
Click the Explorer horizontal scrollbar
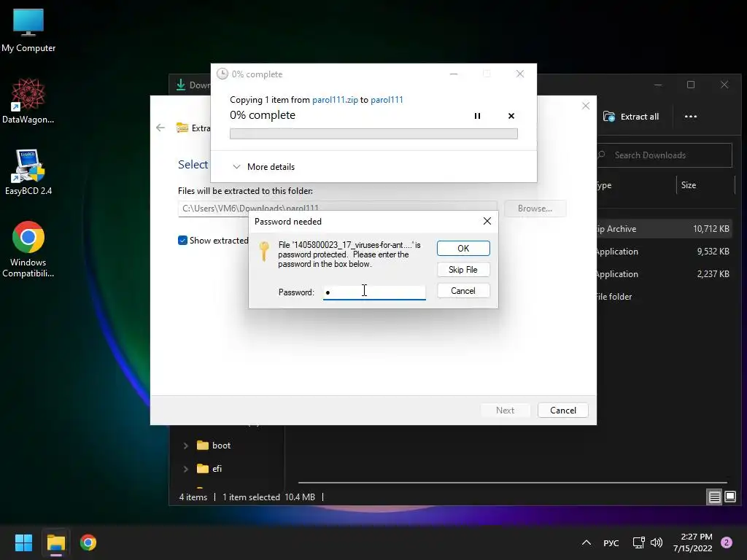pyautogui.click(x=512, y=483)
